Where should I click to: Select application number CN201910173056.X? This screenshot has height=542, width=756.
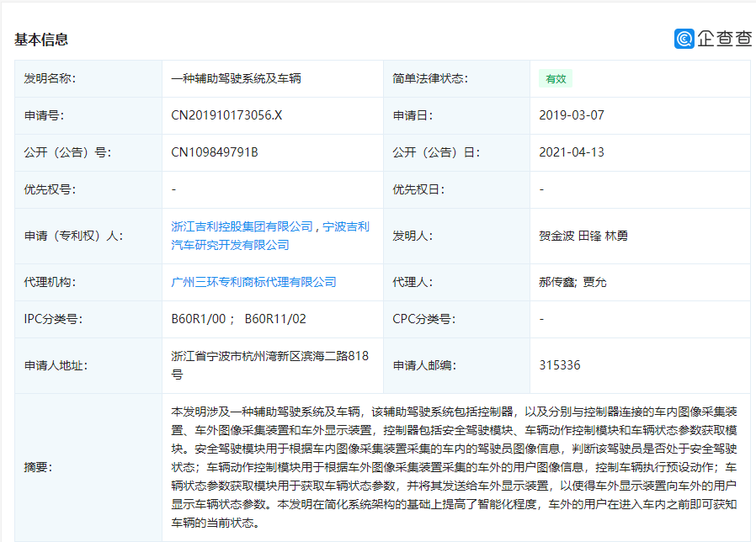point(226,115)
